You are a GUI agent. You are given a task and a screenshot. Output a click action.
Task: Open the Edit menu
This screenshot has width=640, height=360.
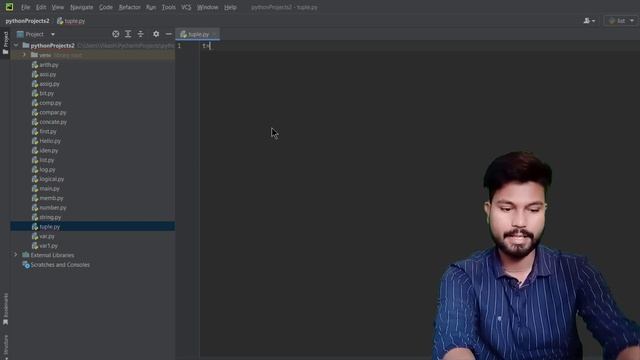coord(41,7)
